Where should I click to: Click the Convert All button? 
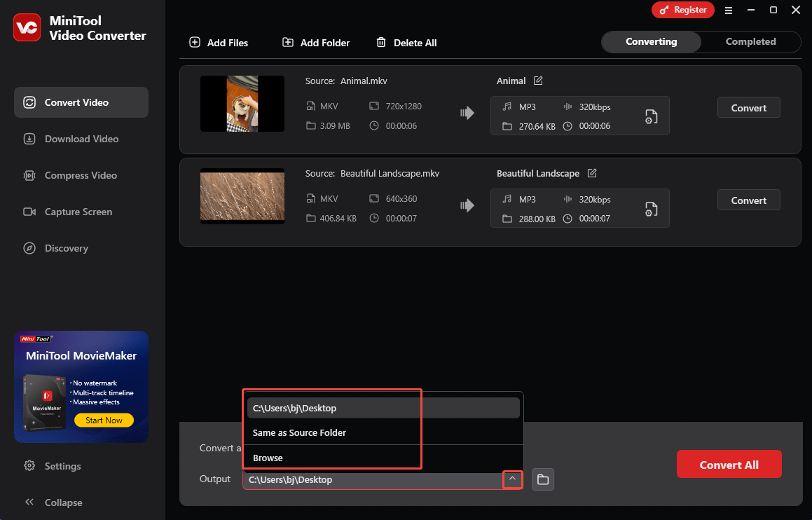(729, 465)
